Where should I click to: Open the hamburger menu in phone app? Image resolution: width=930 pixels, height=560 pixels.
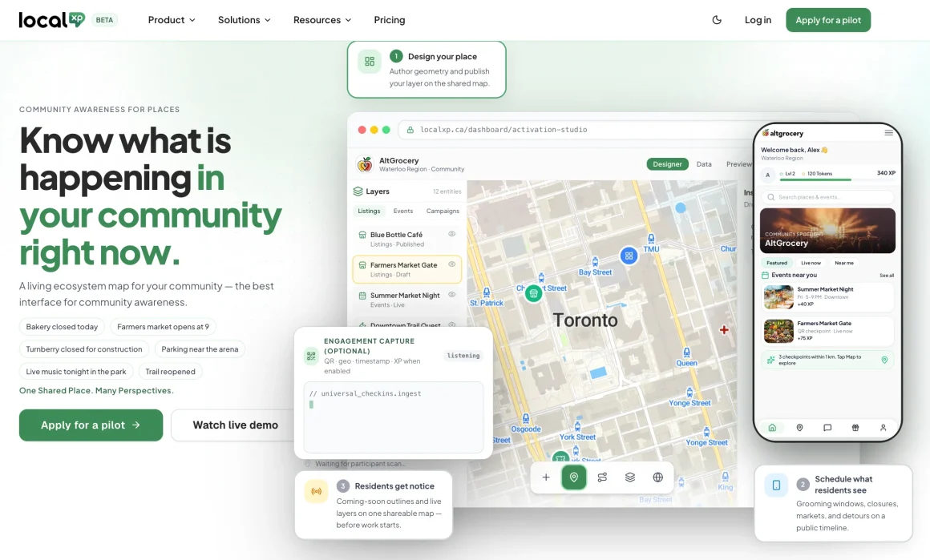point(888,133)
